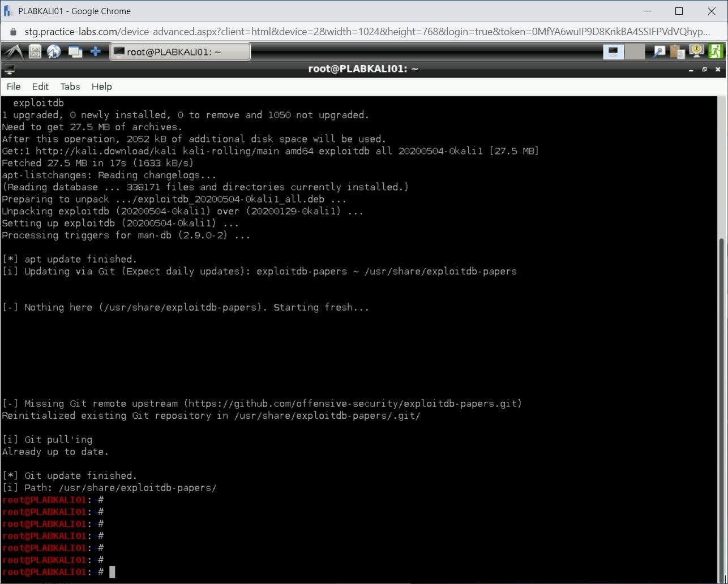Click the blue plus panel icon
Image resolution: width=728 pixels, height=584 pixels.
click(x=96, y=52)
